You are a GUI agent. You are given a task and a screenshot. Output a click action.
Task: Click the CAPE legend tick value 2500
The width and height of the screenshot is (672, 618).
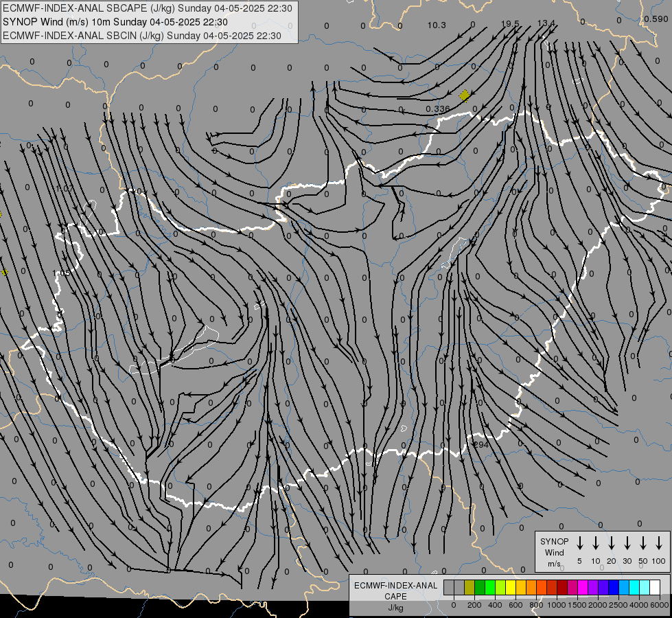coord(618,605)
